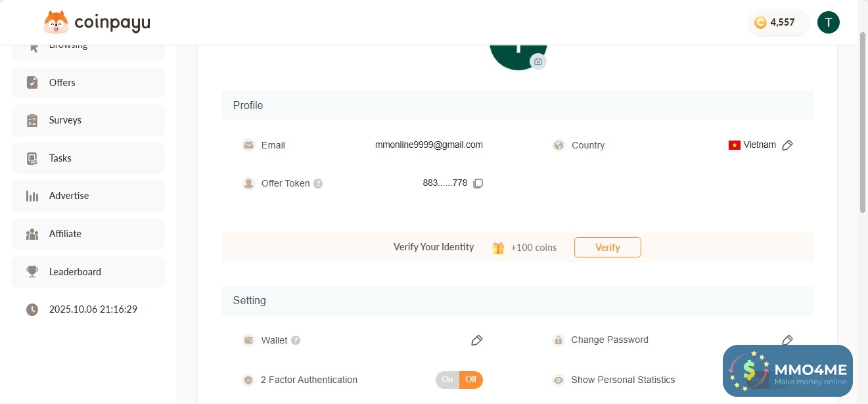868x404 pixels.
Task: Edit the Country with pencil icon
Action: click(788, 145)
